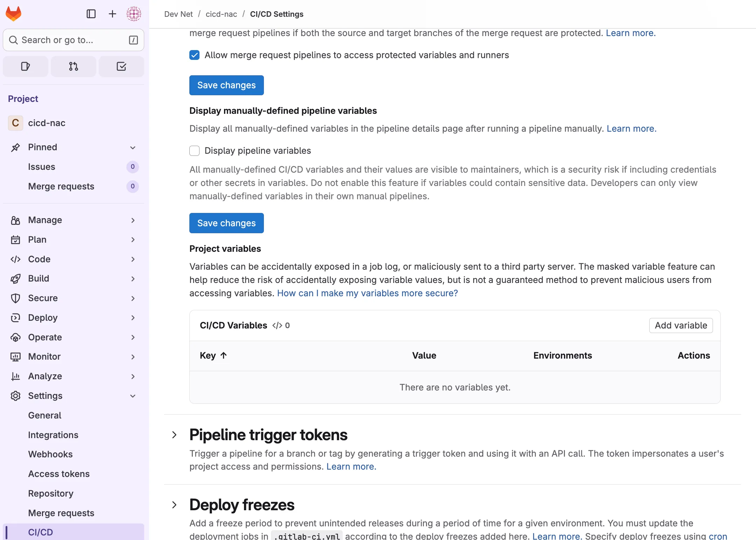Navigate to cicd-nac breadcrumb
756x540 pixels.
pyautogui.click(x=221, y=14)
